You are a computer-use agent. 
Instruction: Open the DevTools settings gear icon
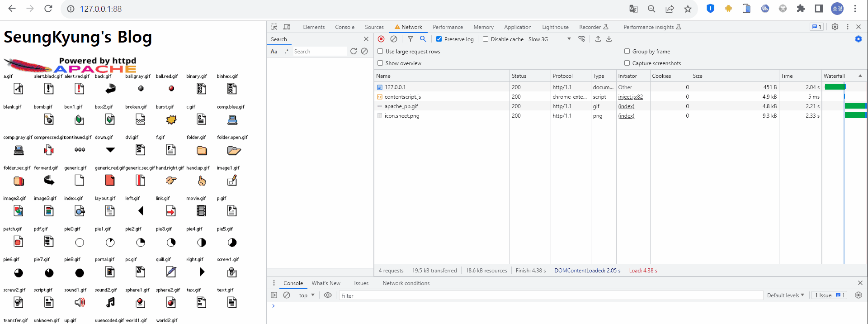[x=835, y=27]
